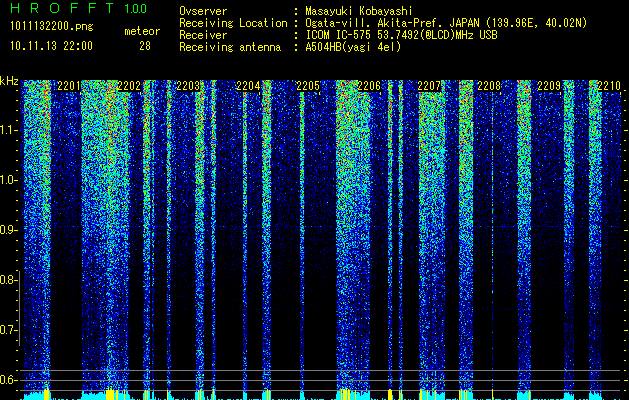Click the 2205 time marker
Viewport: 629px width, 400px height.
308,86
